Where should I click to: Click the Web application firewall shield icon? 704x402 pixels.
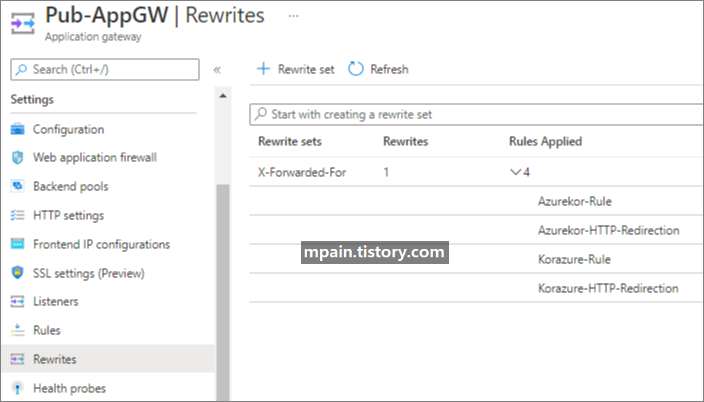(x=18, y=158)
